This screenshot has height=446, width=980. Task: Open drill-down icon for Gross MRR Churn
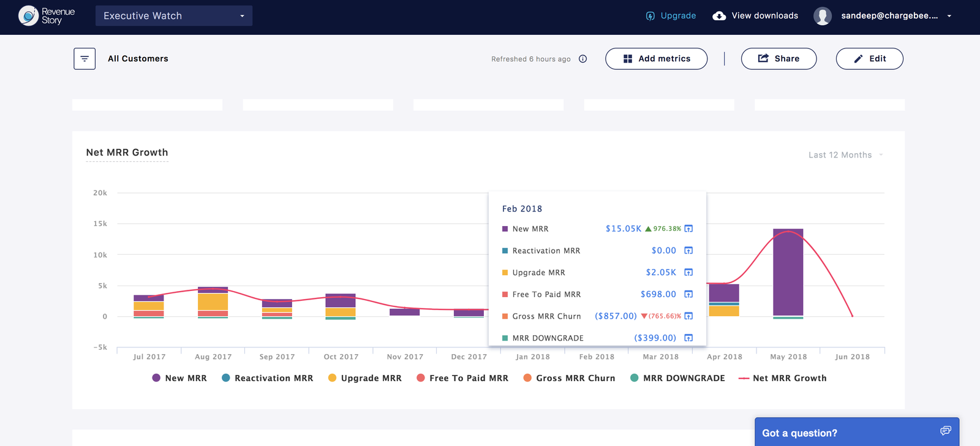688,316
